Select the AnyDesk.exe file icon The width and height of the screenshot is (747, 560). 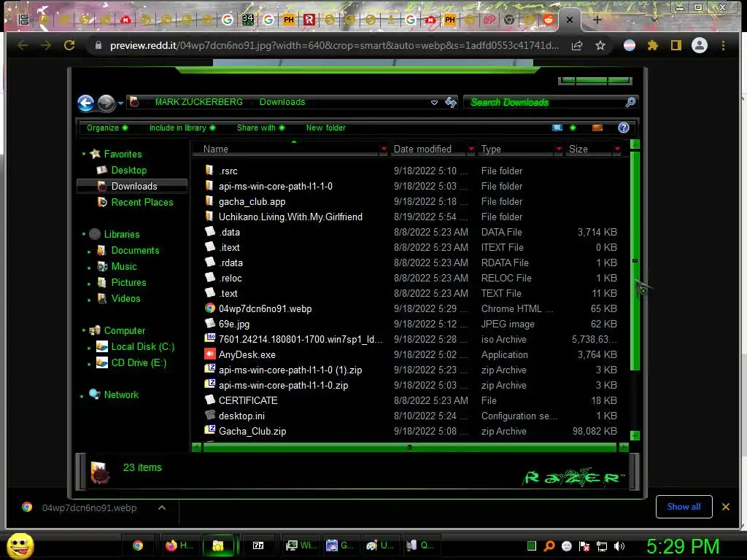point(210,354)
